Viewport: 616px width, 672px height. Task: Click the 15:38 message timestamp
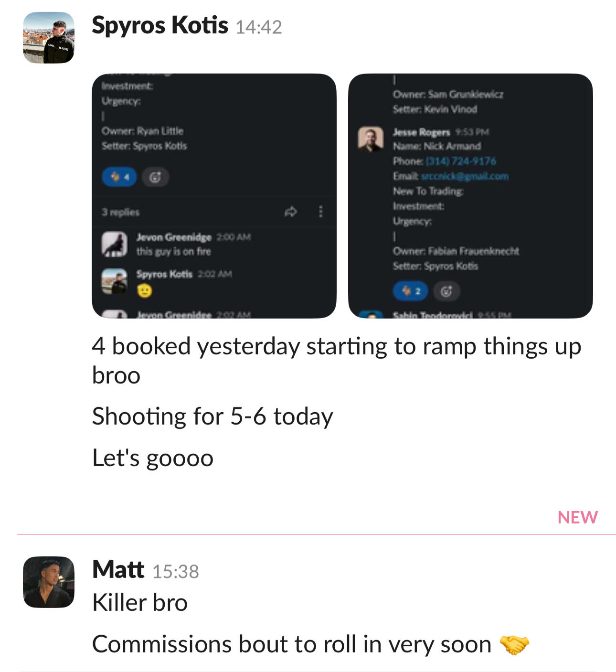[x=176, y=572]
